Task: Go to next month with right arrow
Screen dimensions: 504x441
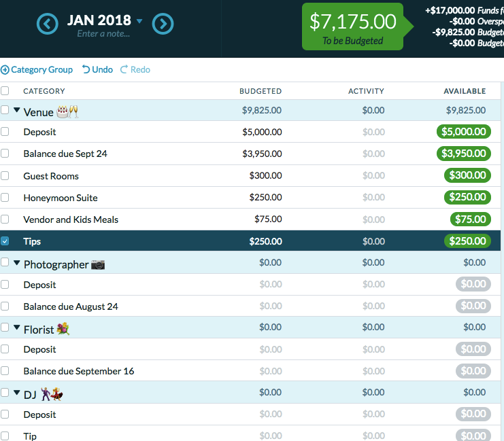Action: 163,24
